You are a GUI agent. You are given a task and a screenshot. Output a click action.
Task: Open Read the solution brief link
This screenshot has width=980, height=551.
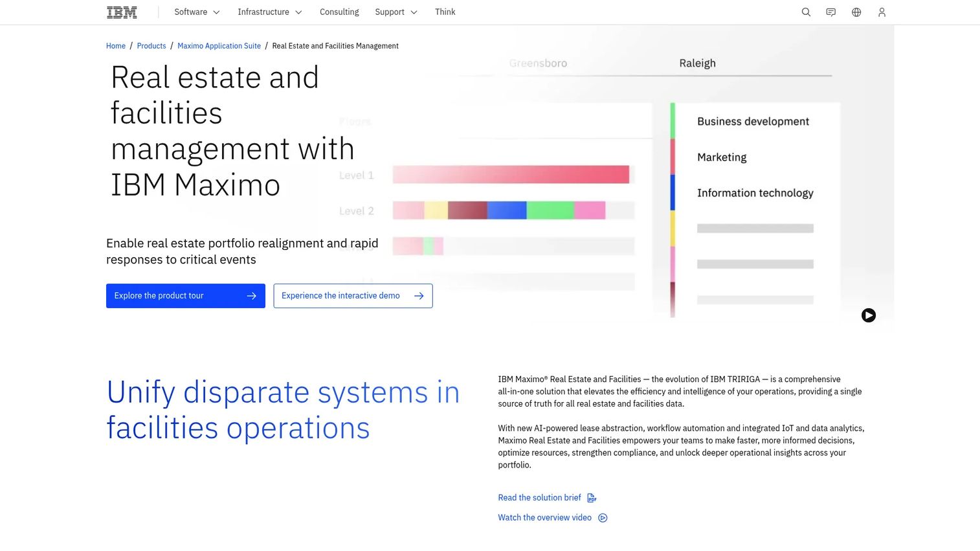click(539, 498)
